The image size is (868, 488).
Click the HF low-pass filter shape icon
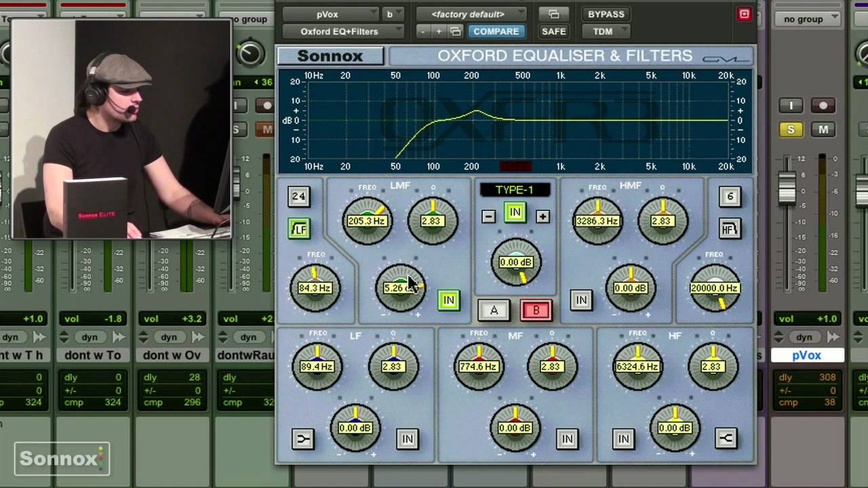(x=730, y=229)
